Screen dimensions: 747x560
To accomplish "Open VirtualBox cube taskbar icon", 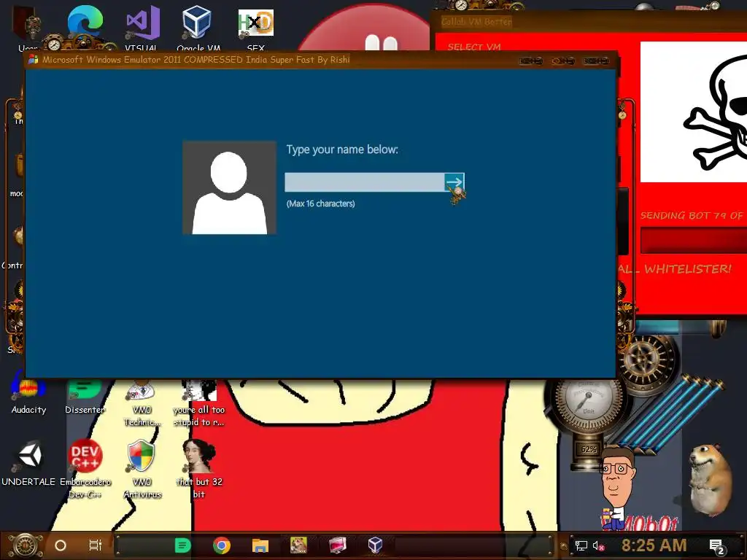I will tap(376, 545).
